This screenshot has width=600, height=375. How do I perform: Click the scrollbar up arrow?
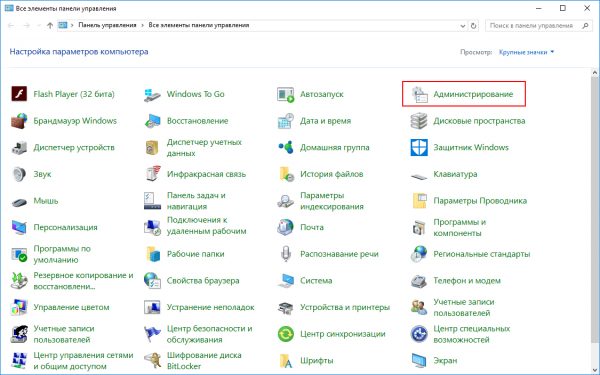(x=595, y=72)
